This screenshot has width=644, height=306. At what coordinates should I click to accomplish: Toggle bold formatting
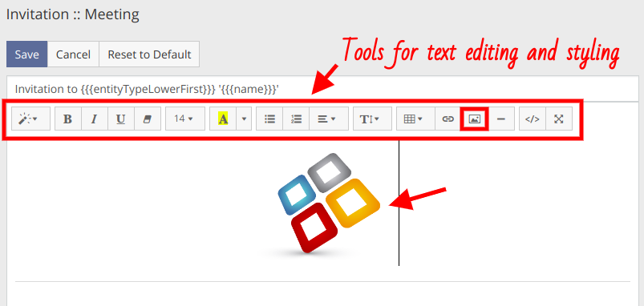68,119
